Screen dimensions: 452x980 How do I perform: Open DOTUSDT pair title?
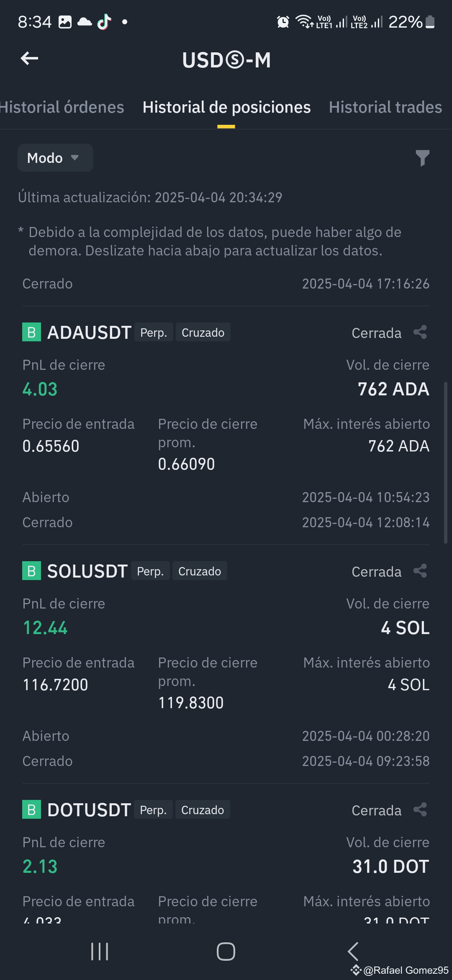[89, 810]
